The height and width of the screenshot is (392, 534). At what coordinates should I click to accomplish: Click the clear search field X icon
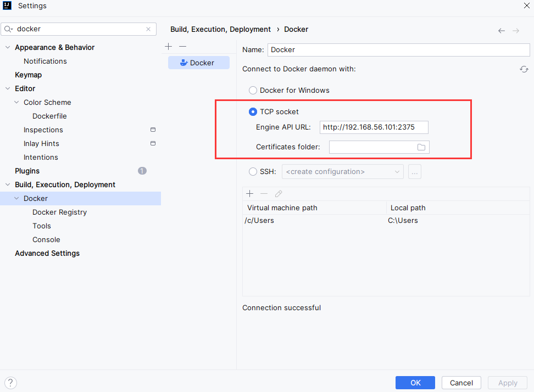pos(148,29)
